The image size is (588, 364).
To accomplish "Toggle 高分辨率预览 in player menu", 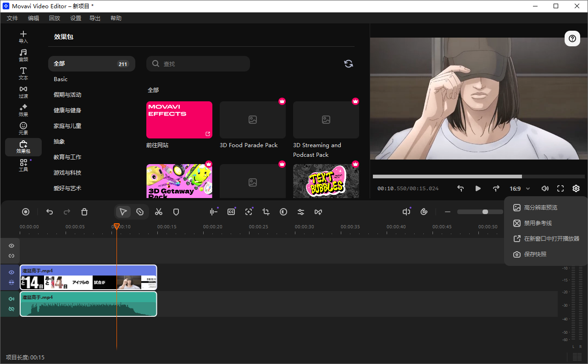I will pyautogui.click(x=546, y=208).
